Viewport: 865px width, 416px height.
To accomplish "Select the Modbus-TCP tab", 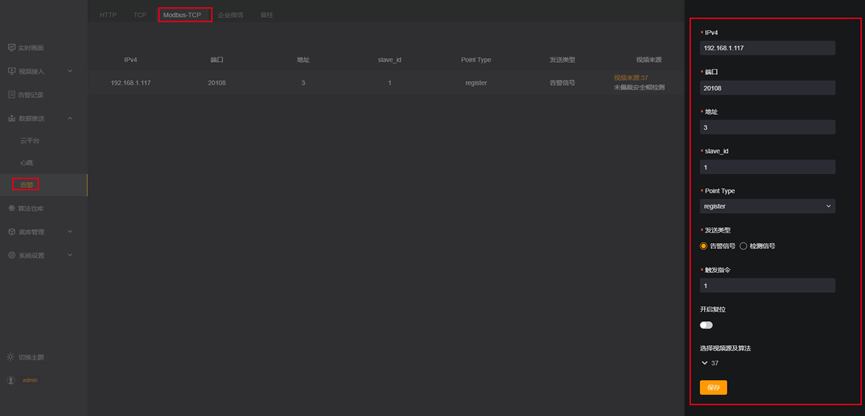I will click(x=182, y=15).
